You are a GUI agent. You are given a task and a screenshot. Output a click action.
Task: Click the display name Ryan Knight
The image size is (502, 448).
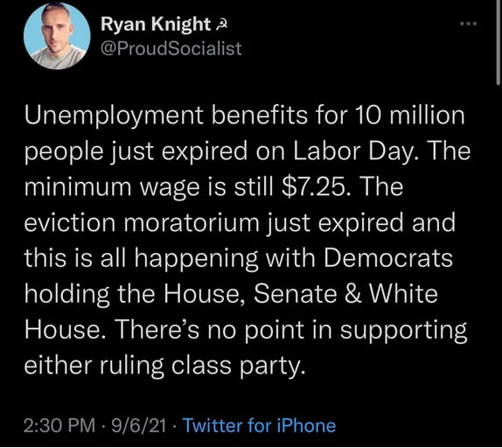[x=156, y=25]
